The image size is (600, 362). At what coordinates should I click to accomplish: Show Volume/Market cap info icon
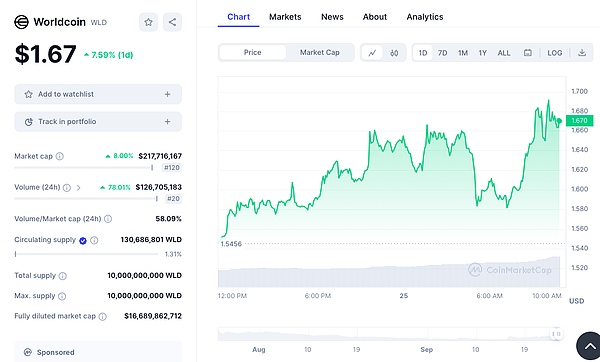(108, 219)
